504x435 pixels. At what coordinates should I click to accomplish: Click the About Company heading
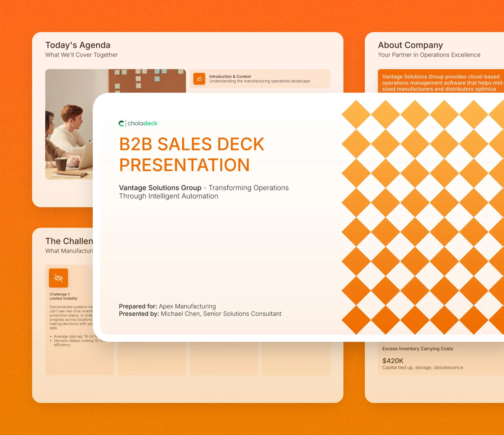click(410, 45)
